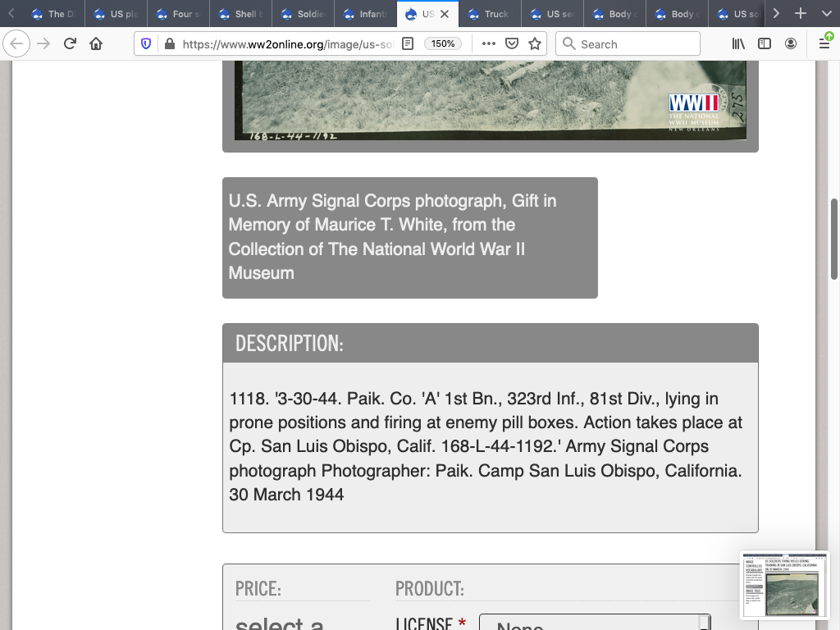The width and height of the screenshot is (840, 630).
Task: Open the Library icon in the toolbar
Action: pyautogui.click(x=738, y=43)
